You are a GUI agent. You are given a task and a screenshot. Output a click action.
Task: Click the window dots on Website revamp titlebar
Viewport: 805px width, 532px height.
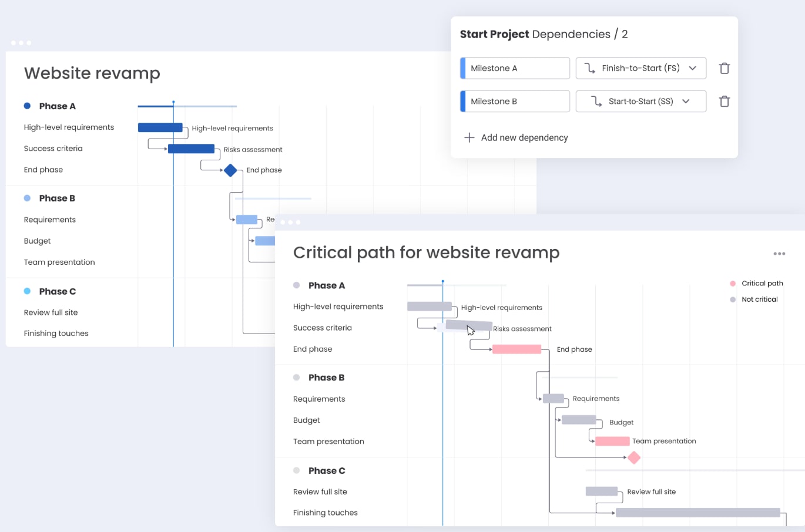point(21,42)
